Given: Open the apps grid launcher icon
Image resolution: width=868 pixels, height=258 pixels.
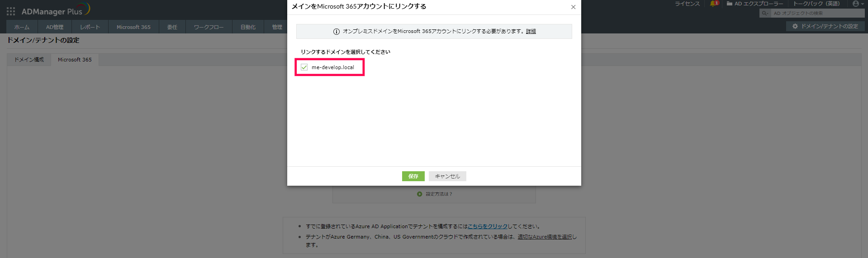Looking at the screenshot, I should click(11, 11).
